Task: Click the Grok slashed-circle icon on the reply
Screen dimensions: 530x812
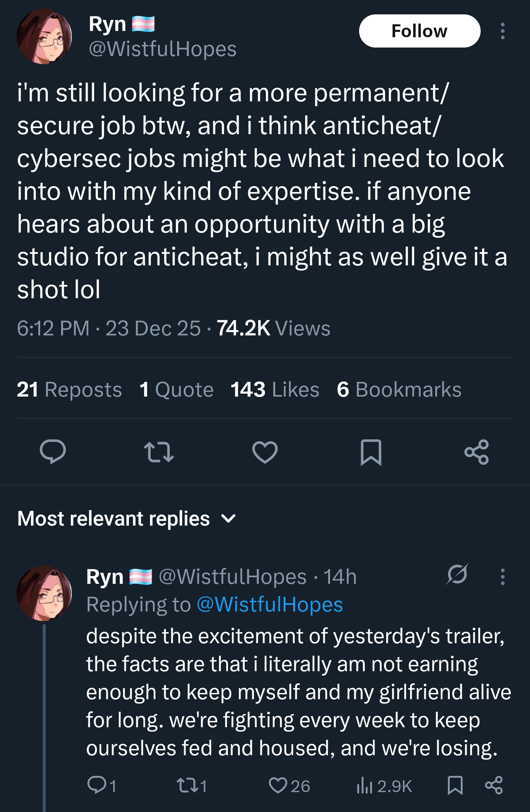Action: tap(457, 574)
